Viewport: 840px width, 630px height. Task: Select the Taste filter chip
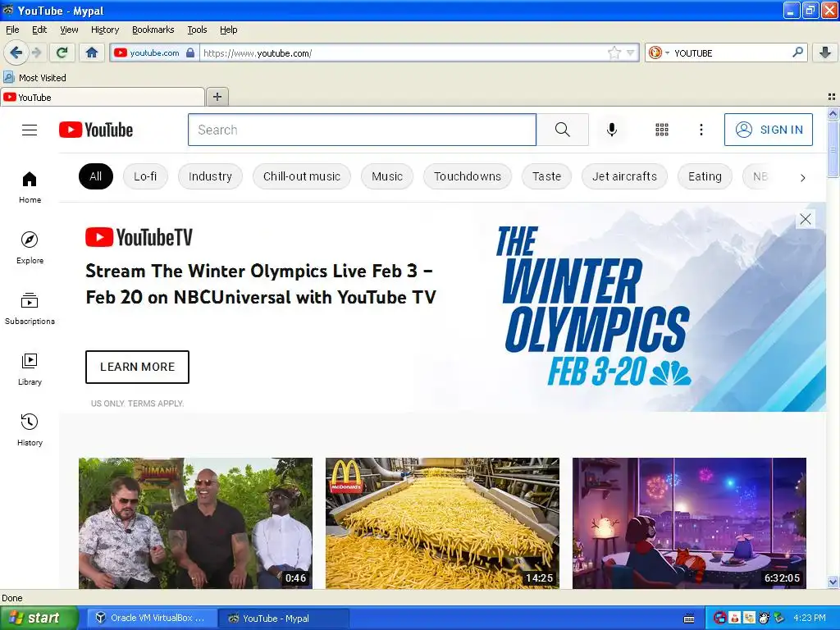click(546, 176)
